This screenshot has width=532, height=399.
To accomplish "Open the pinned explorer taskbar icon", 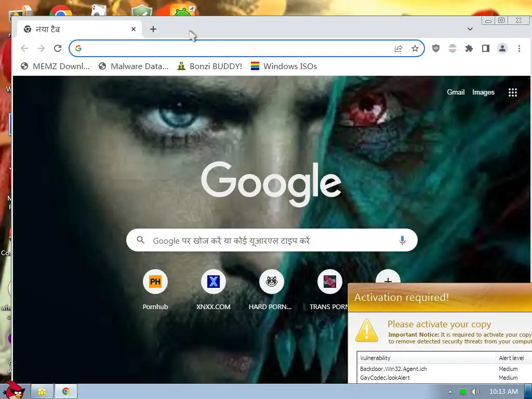I will coord(42,392).
